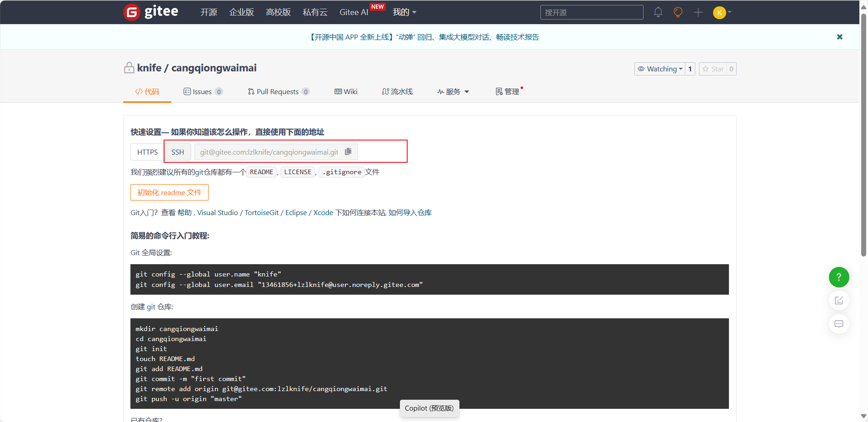This screenshot has width=868, height=422.
Task: Click the README tag
Action: click(x=261, y=172)
